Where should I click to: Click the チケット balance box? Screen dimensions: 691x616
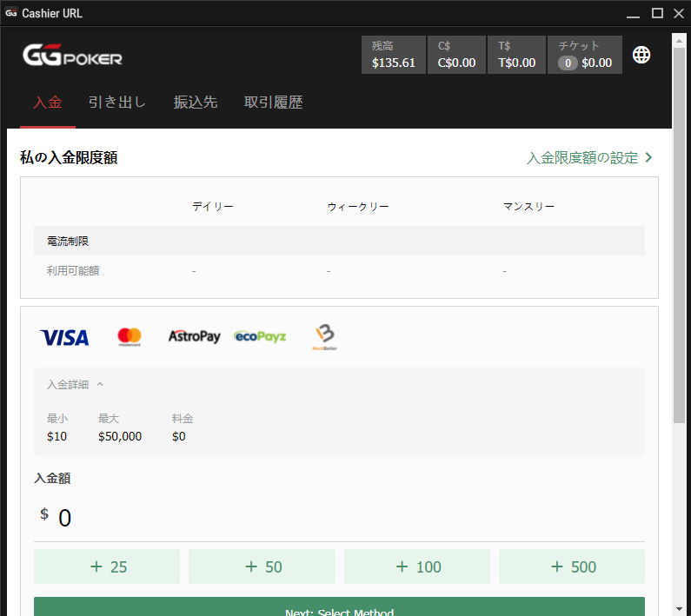coord(585,55)
